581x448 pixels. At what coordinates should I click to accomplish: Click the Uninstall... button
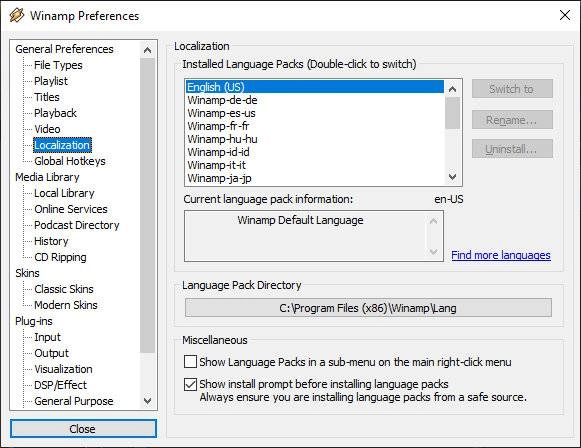pyautogui.click(x=512, y=149)
